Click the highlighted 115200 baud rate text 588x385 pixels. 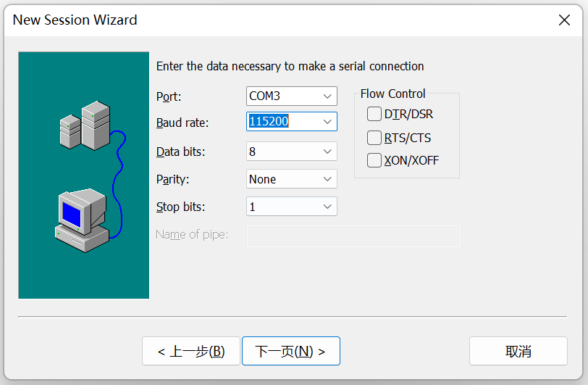[269, 122]
